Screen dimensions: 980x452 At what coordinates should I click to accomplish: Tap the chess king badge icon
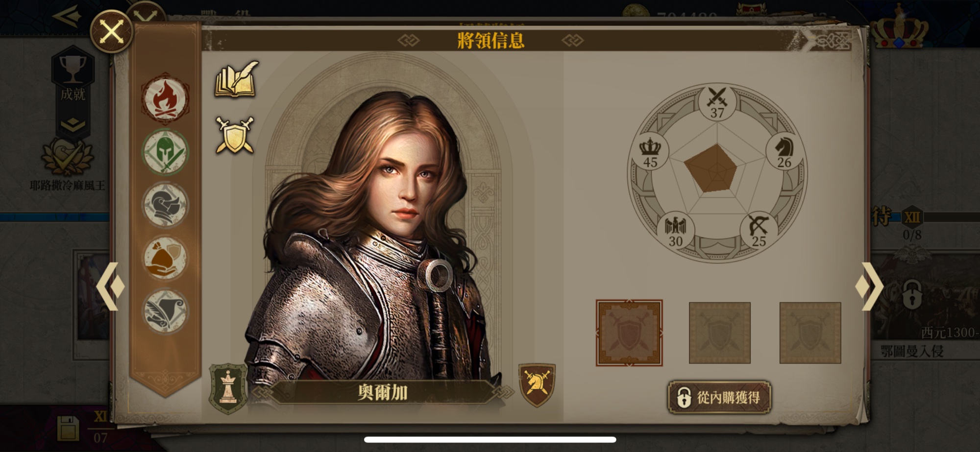point(228,388)
